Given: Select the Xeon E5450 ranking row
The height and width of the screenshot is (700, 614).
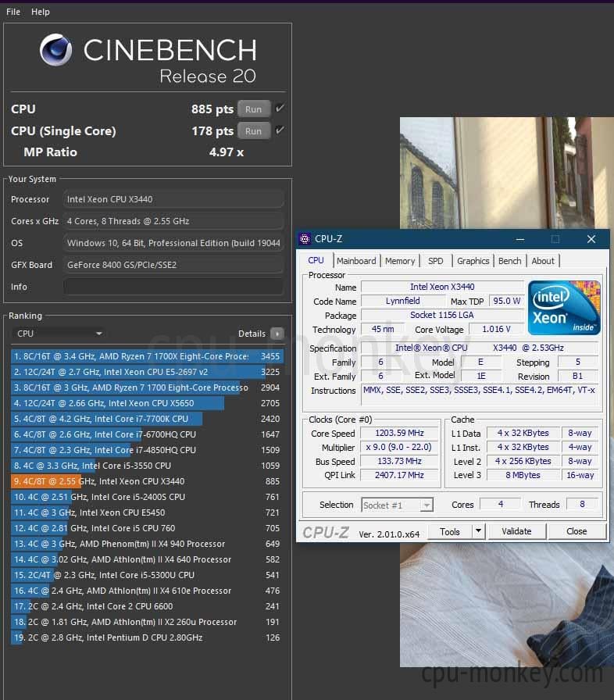Looking at the screenshot, I should [x=147, y=512].
